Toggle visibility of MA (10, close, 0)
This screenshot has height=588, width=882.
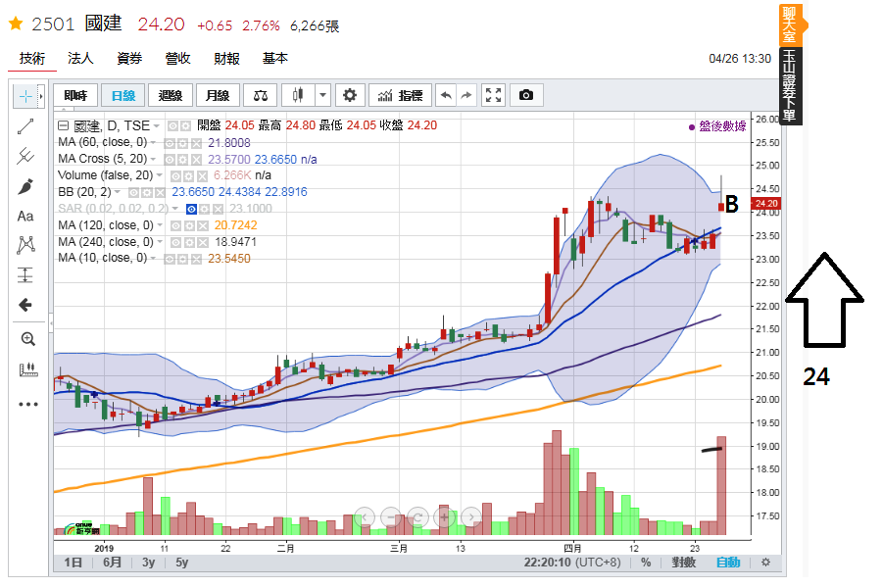coord(170,260)
